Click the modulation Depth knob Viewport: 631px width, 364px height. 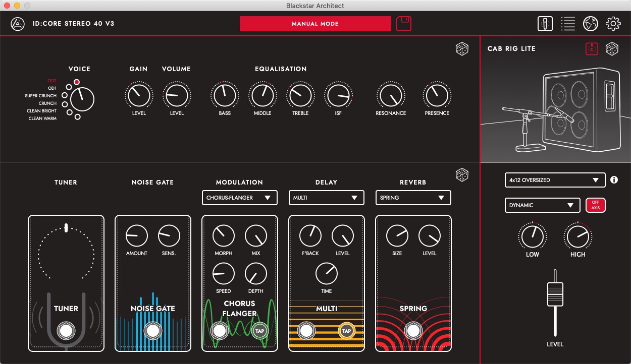pos(256,274)
